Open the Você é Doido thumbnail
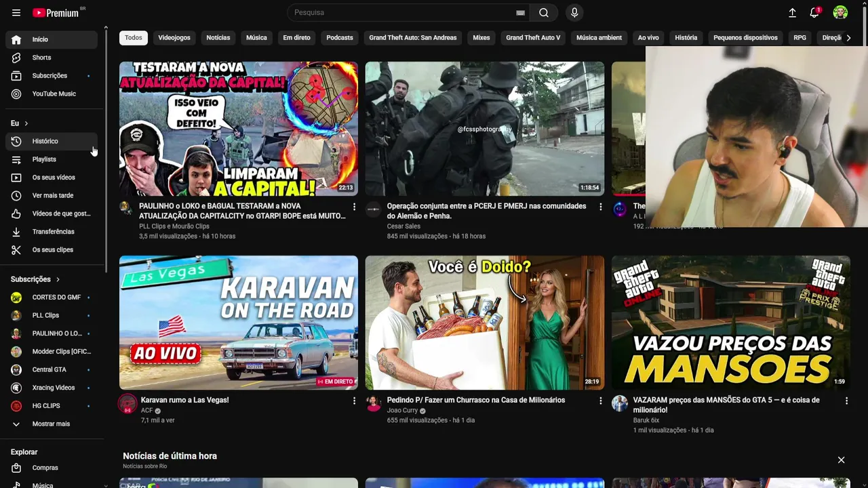Image resolution: width=868 pixels, height=488 pixels. point(485,323)
